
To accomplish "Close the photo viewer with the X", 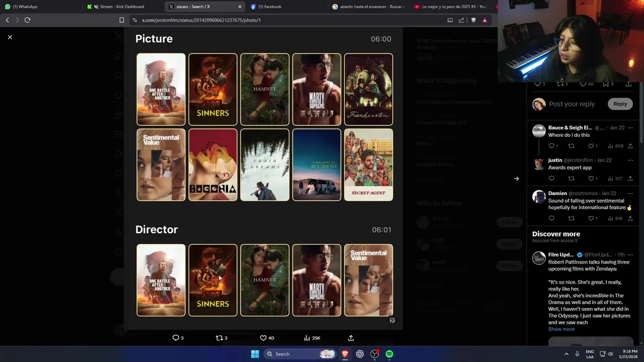I will (x=10, y=37).
